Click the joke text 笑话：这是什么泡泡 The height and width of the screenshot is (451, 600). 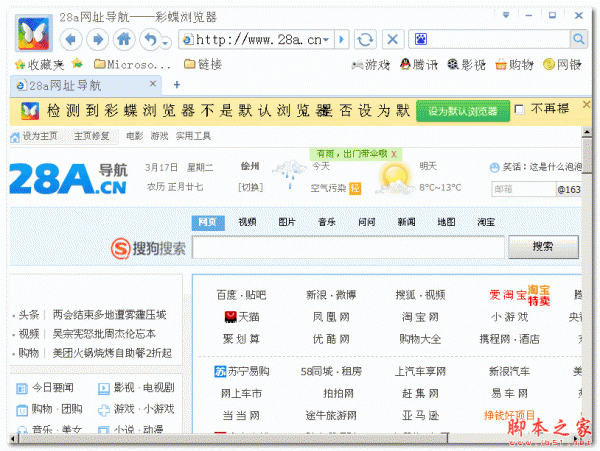point(542,167)
